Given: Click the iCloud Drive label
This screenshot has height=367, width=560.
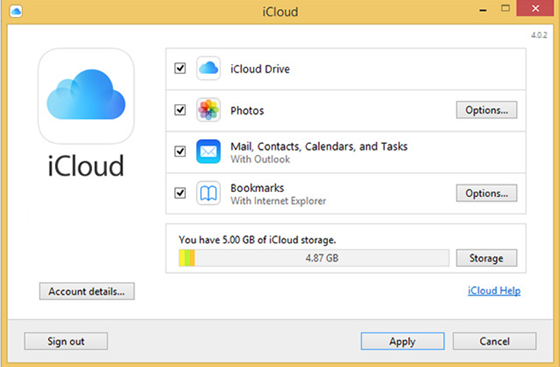Looking at the screenshot, I should tap(260, 69).
